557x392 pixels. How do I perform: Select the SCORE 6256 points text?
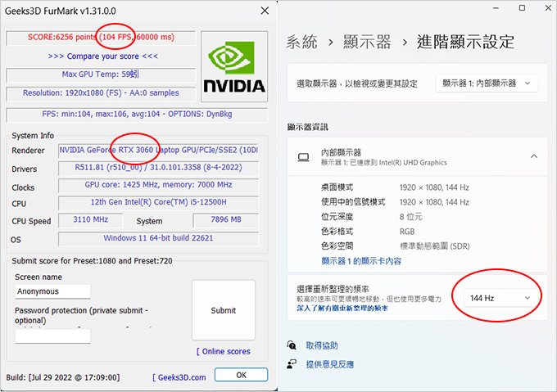click(101, 38)
